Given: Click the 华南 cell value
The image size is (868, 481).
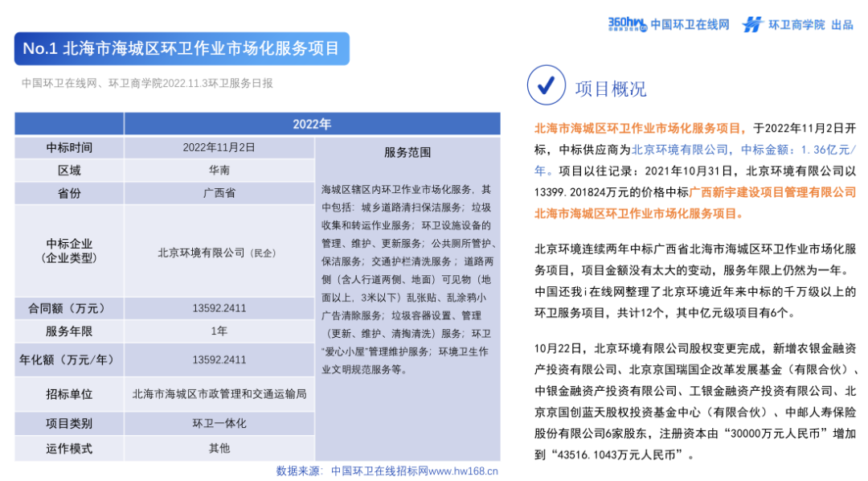Looking at the screenshot, I should pyautogui.click(x=219, y=171).
